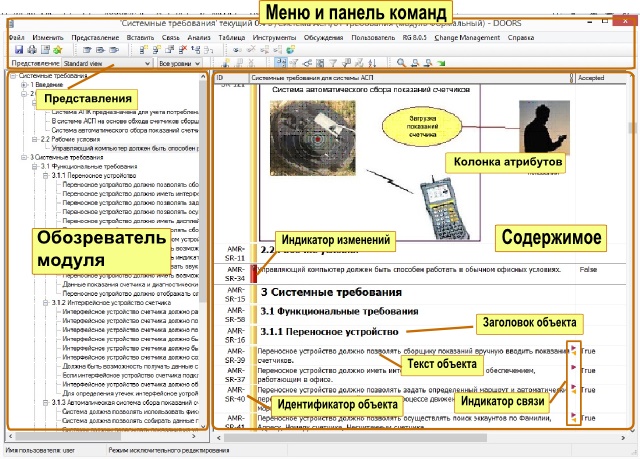Open the Связь menu

click(x=170, y=38)
